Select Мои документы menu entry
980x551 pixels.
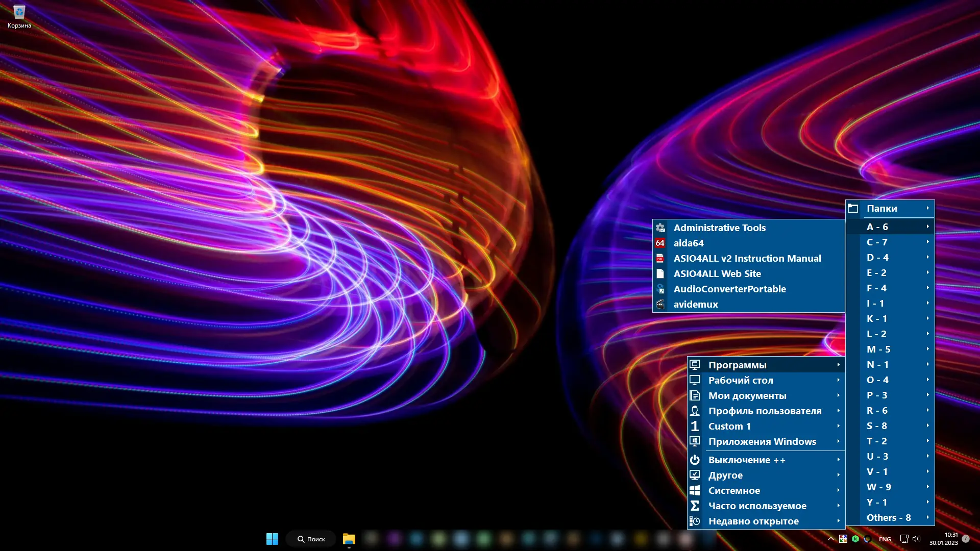747,396
